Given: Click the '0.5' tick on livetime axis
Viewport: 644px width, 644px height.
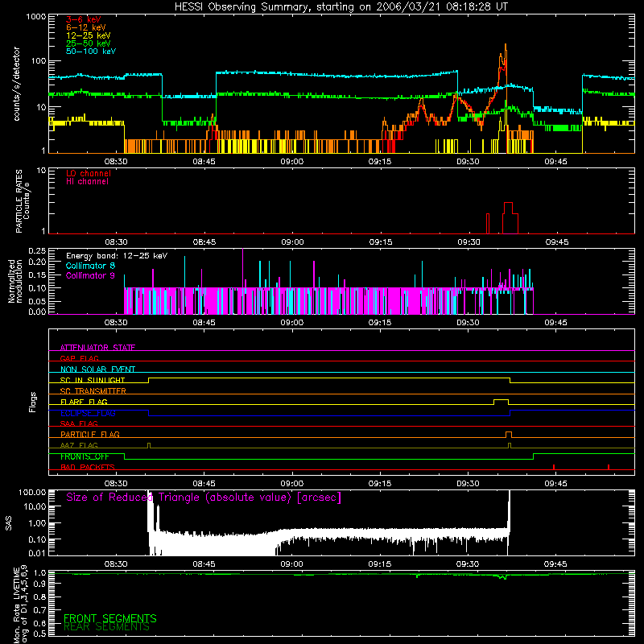Looking at the screenshot, I should 40,634.
